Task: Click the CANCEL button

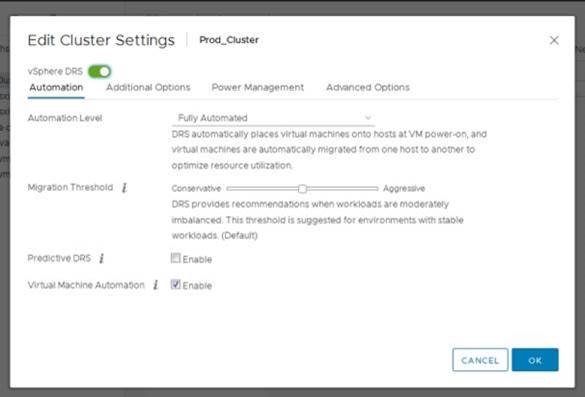Action: pos(480,360)
